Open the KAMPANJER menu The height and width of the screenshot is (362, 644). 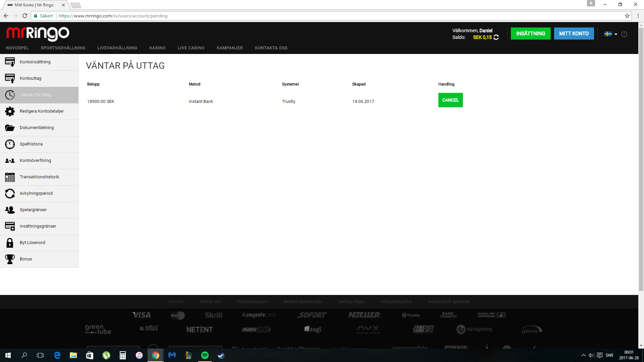point(230,48)
